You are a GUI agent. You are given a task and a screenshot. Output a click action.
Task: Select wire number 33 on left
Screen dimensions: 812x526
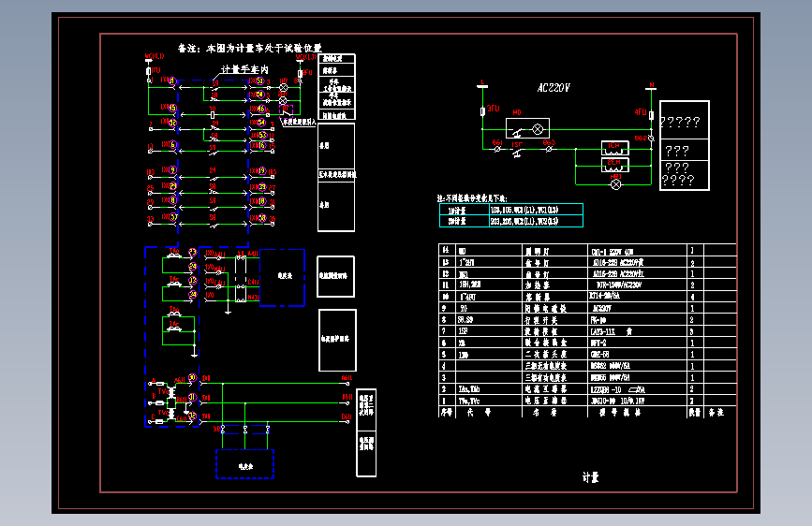tap(150, 219)
